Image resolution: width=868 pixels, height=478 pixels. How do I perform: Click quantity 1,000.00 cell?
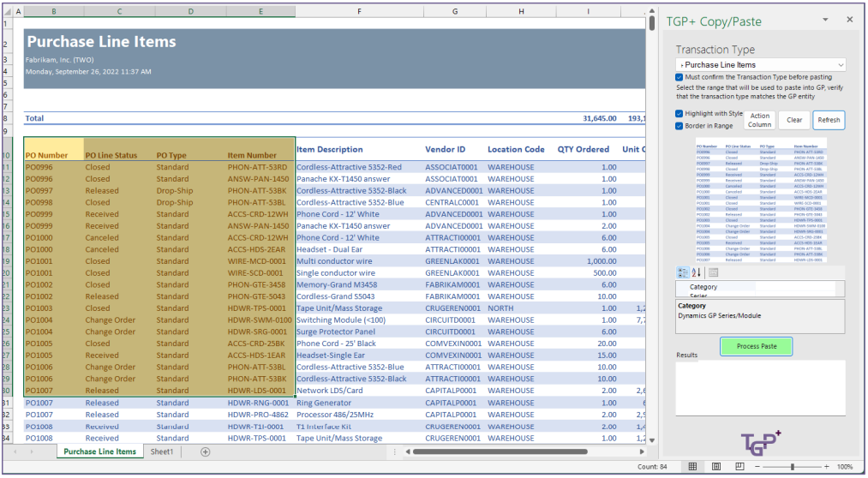tap(588, 261)
